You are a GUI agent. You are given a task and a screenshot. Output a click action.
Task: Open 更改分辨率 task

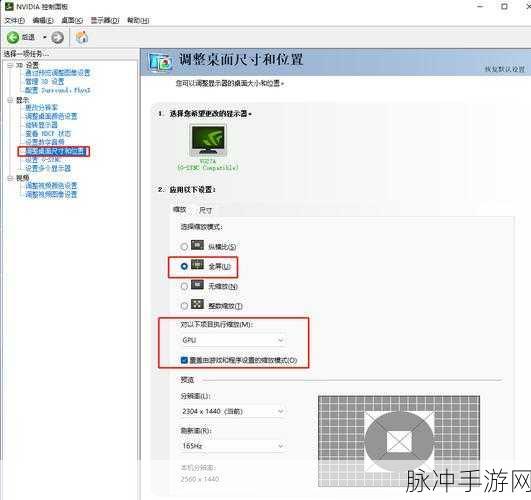click(x=42, y=108)
